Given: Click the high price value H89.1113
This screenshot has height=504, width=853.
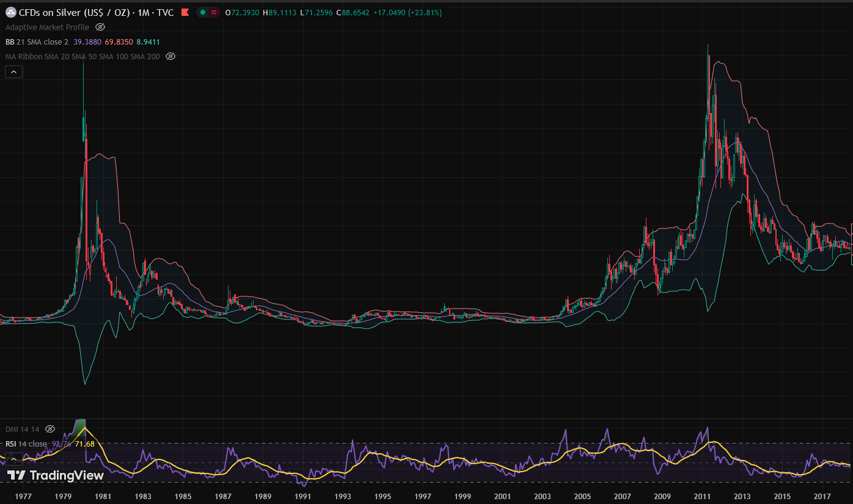Looking at the screenshot, I should (x=280, y=12).
